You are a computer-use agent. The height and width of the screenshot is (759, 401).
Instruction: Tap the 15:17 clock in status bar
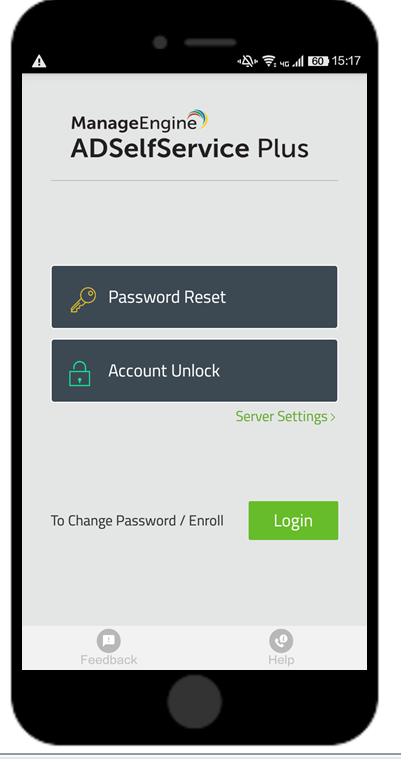(x=346, y=61)
